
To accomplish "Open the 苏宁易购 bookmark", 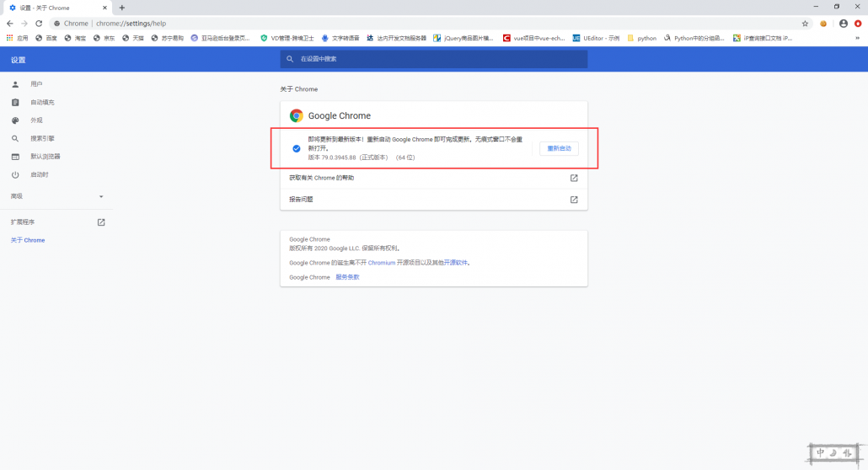I will pos(167,38).
